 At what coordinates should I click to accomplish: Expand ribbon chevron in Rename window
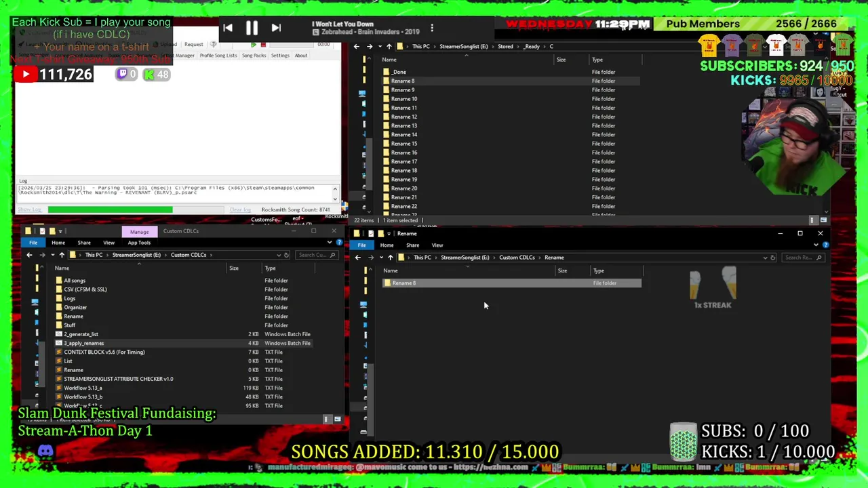816,245
